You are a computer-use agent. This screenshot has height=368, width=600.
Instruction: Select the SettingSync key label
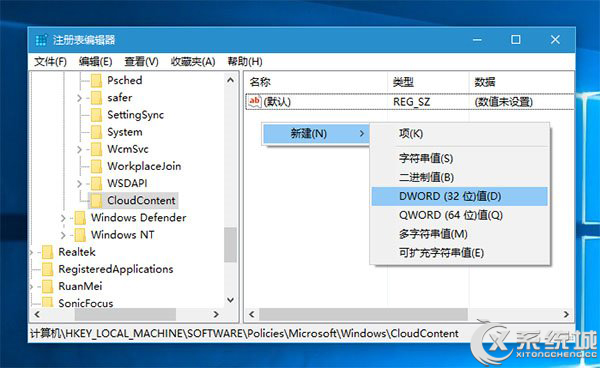[135, 115]
